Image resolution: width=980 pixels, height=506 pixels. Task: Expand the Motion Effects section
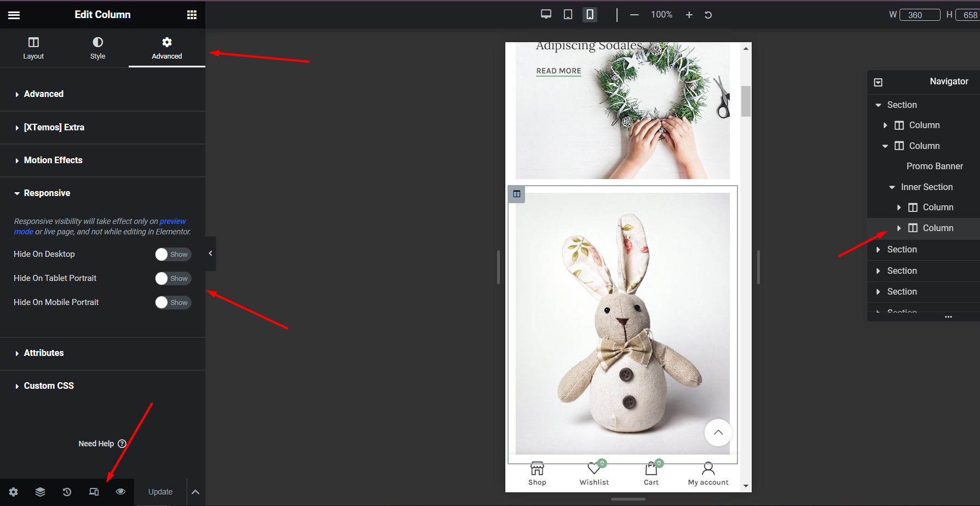tap(102, 160)
